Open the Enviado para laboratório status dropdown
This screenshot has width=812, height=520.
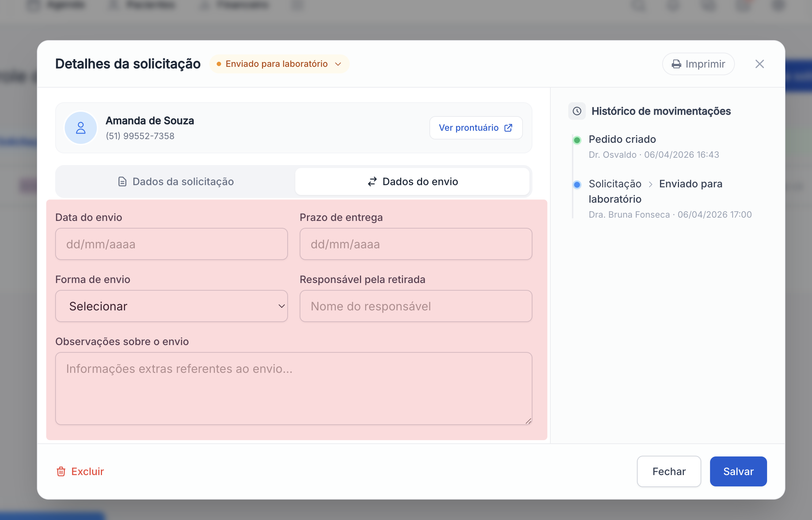coord(276,64)
